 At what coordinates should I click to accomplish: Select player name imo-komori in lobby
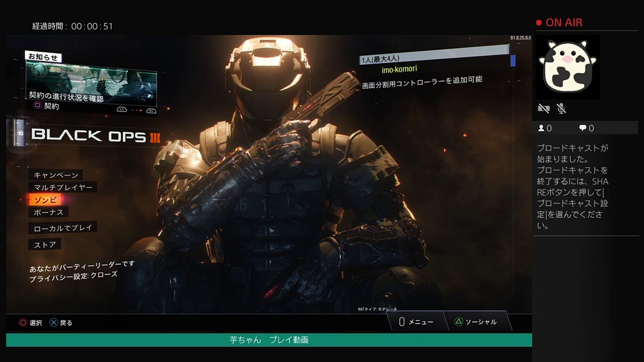(399, 69)
